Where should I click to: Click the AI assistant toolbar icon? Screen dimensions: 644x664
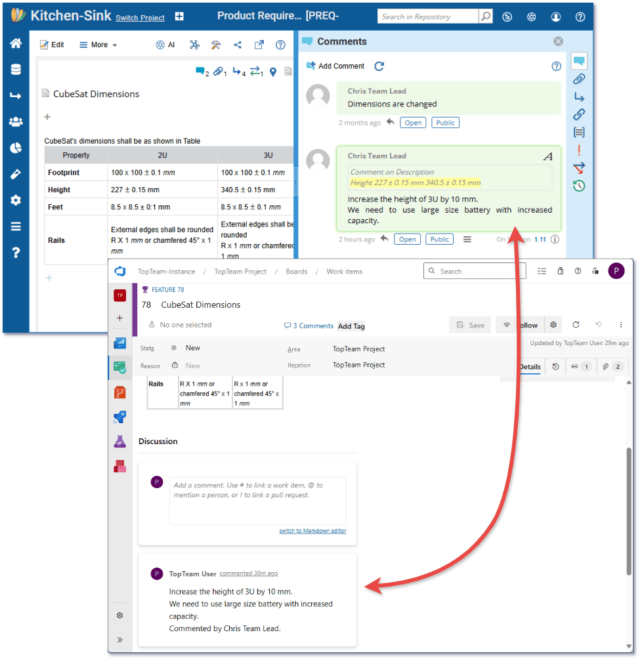(165, 45)
